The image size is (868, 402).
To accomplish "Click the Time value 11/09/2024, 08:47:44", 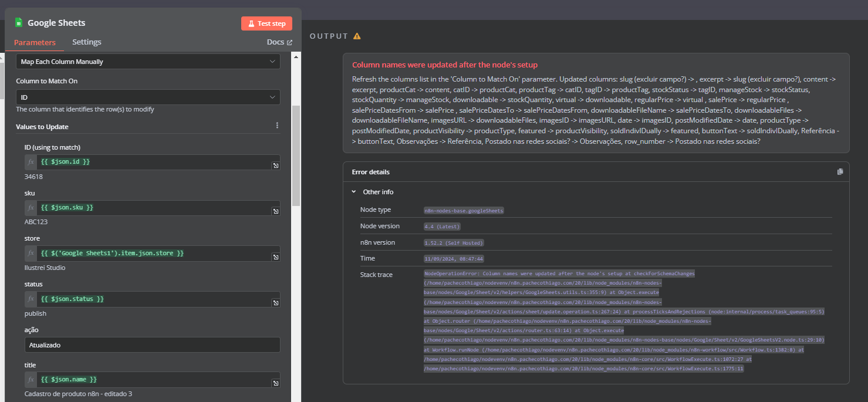I will [x=453, y=259].
